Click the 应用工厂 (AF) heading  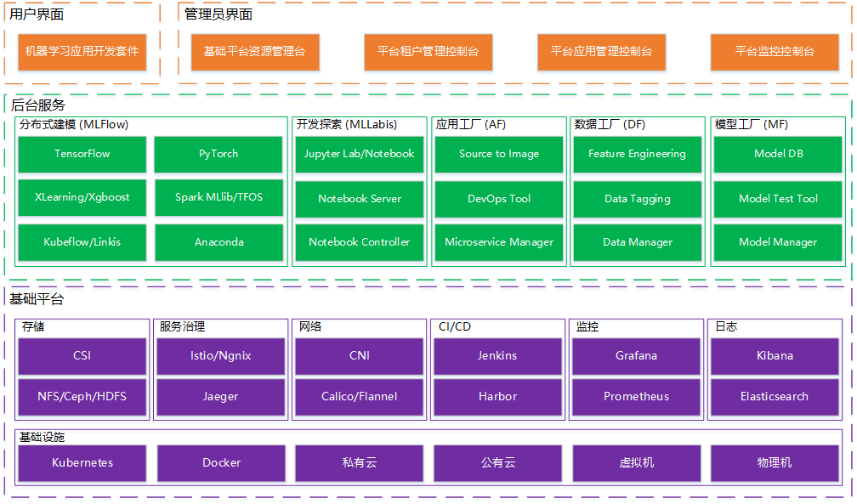click(x=471, y=125)
